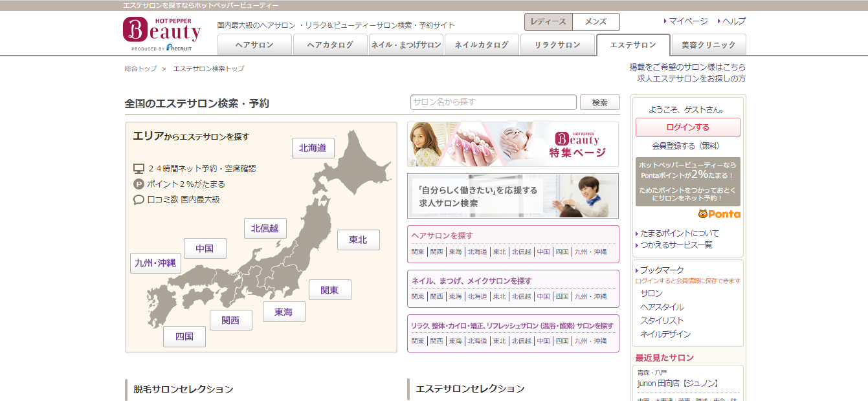This screenshot has height=401, width=868.
Task: Switch to the メンズ toggle
Action: click(x=595, y=22)
